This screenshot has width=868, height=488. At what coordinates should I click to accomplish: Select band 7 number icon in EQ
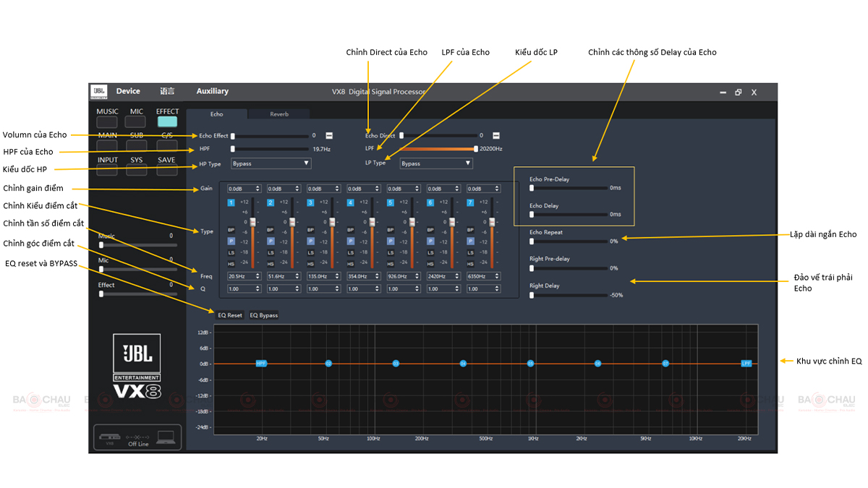[x=470, y=203]
